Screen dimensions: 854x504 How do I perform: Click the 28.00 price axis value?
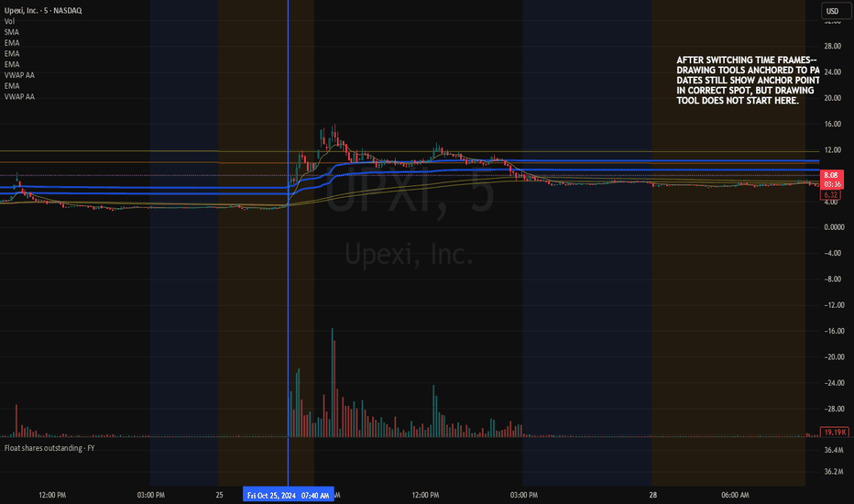click(x=832, y=47)
